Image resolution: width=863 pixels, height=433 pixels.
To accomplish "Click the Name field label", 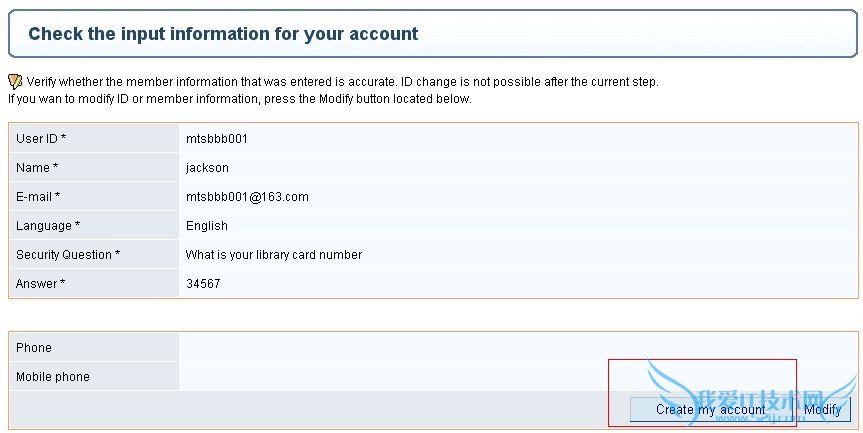I will [37, 167].
